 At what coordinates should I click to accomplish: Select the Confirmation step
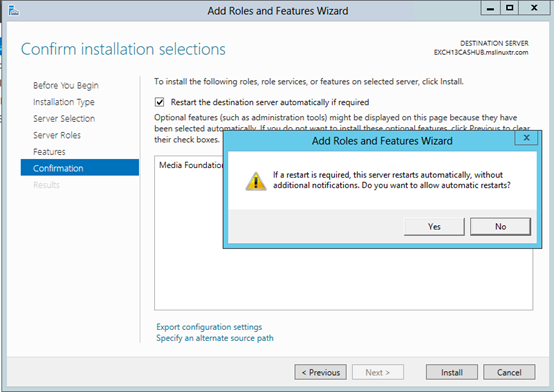80,168
